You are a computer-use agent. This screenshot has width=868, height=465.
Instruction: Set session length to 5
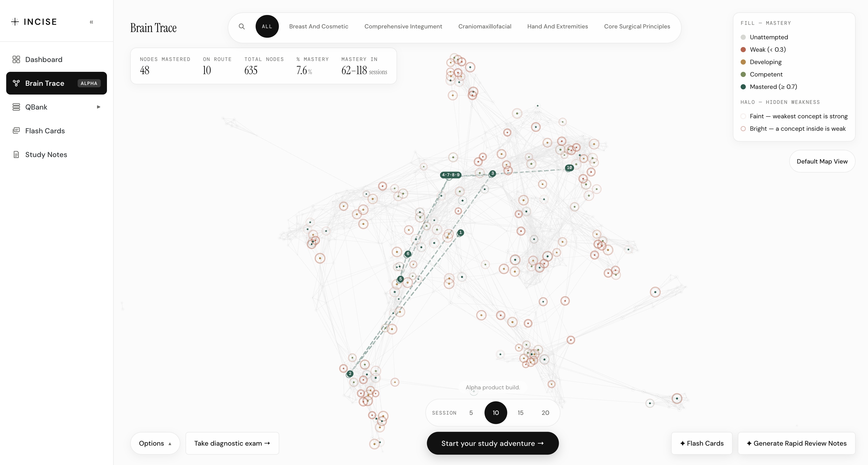[471, 413]
